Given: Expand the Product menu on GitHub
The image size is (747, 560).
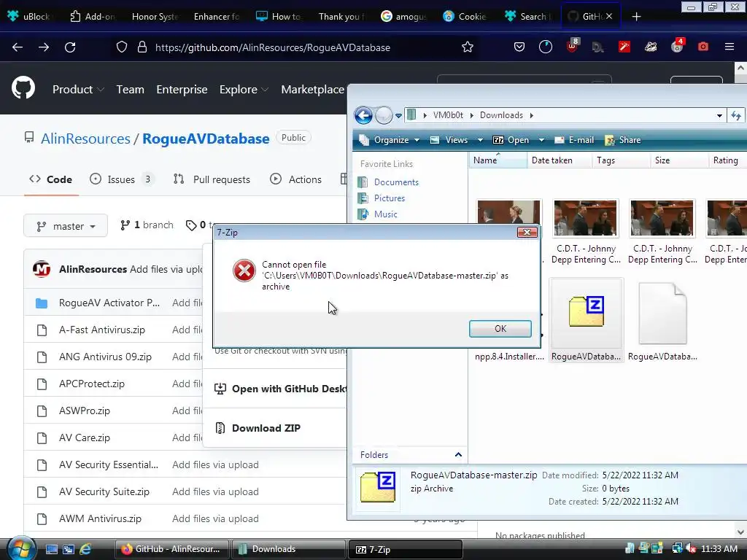Looking at the screenshot, I should [x=78, y=90].
